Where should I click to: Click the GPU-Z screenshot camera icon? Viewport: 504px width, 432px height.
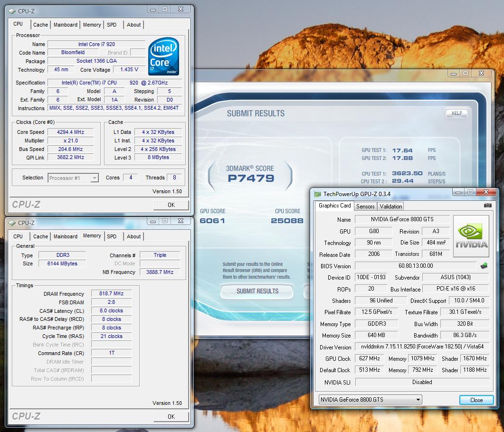pos(487,205)
